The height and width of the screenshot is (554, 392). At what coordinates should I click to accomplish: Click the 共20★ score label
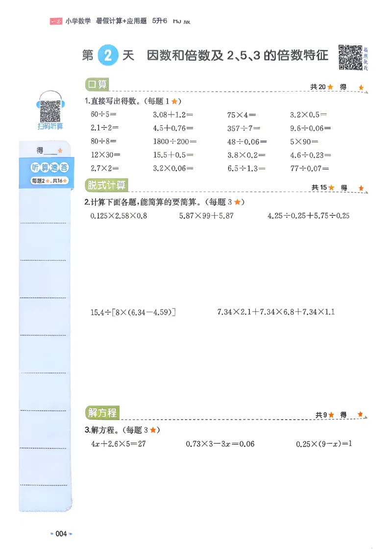[x=322, y=87]
